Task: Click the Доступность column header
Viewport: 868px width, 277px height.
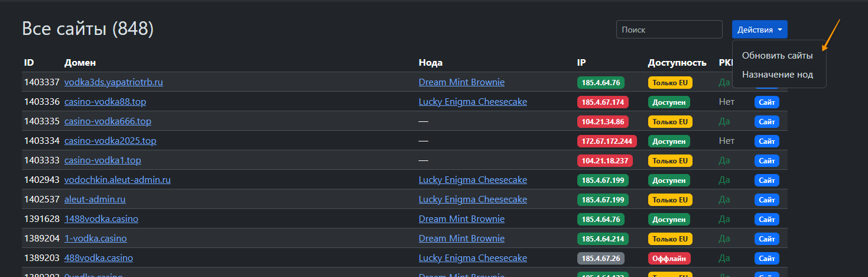Action: click(677, 63)
